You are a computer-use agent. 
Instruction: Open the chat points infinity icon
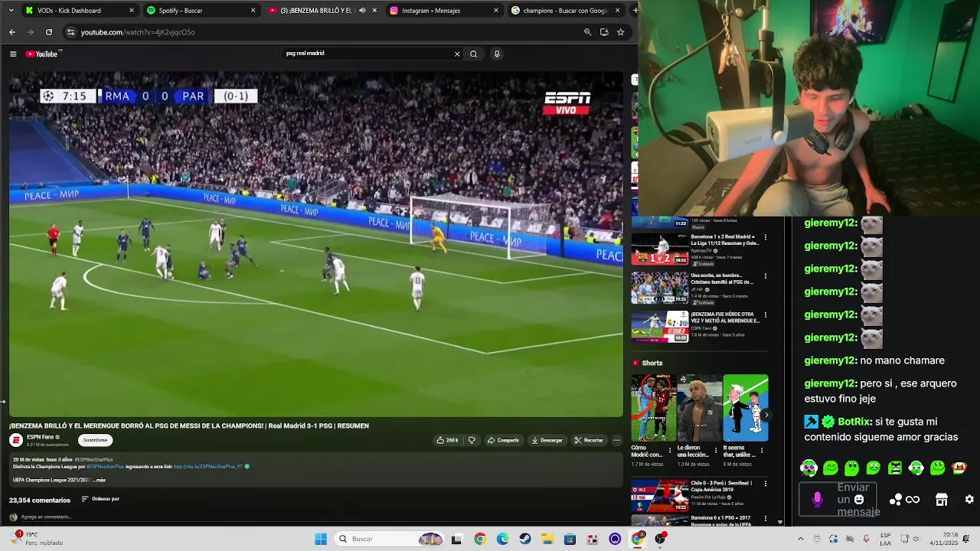[913, 500]
